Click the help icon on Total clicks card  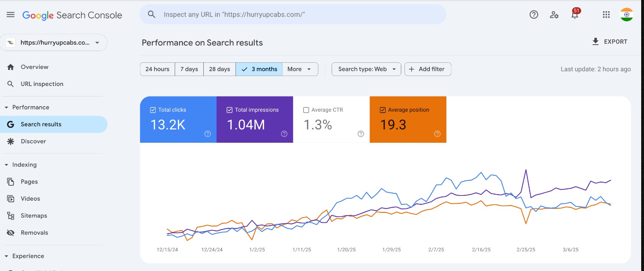(x=208, y=134)
